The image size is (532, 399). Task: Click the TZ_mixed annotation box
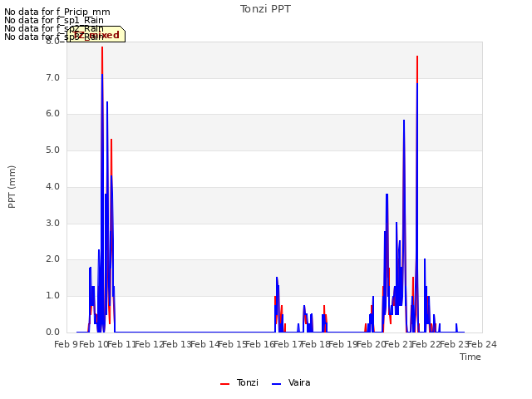point(96,34)
